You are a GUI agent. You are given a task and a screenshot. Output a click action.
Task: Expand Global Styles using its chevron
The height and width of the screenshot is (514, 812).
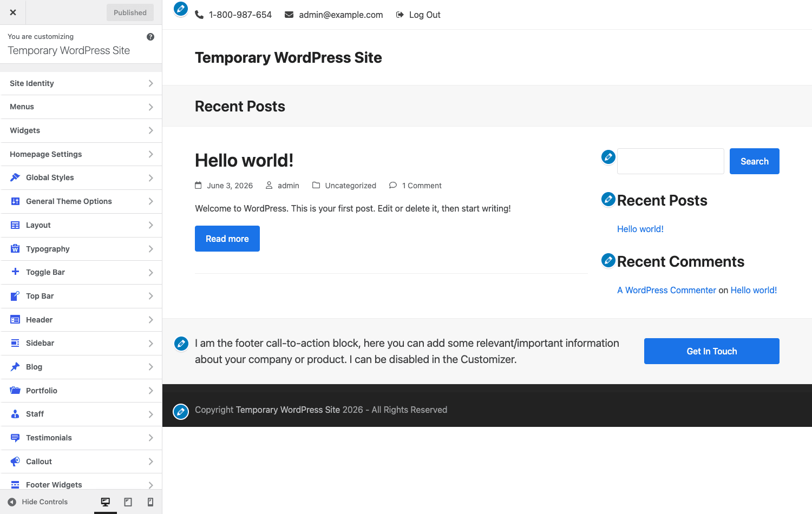click(x=150, y=177)
